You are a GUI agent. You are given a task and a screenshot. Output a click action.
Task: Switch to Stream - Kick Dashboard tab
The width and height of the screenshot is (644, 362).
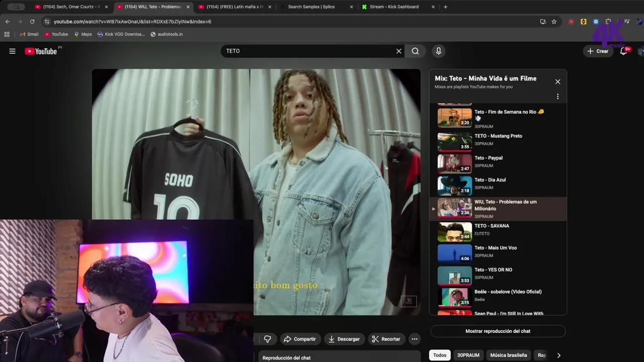397,7
